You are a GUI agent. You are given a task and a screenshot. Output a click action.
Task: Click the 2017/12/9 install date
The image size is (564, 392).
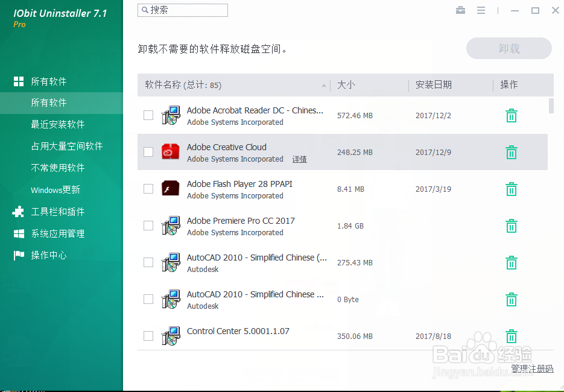click(433, 153)
